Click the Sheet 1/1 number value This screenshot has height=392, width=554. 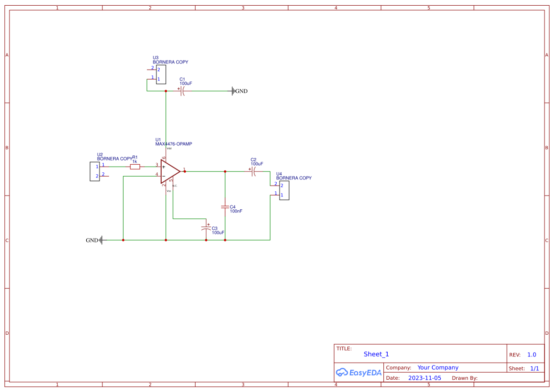click(x=535, y=368)
